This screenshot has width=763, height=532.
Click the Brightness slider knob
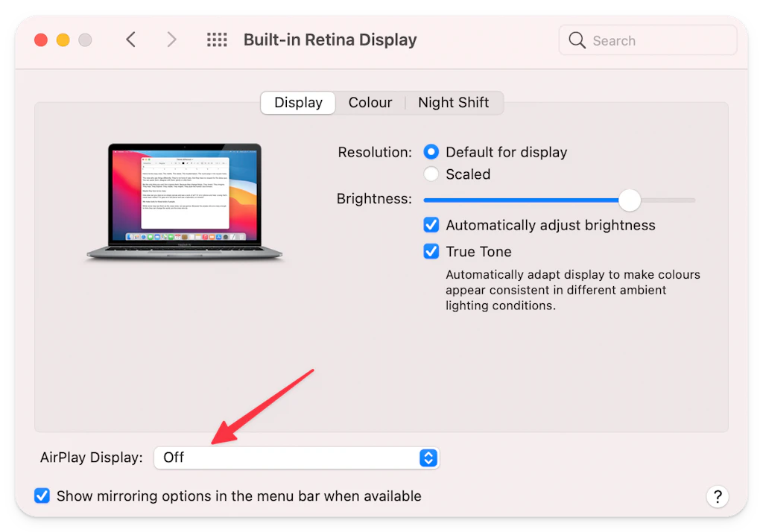click(x=630, y=200)
